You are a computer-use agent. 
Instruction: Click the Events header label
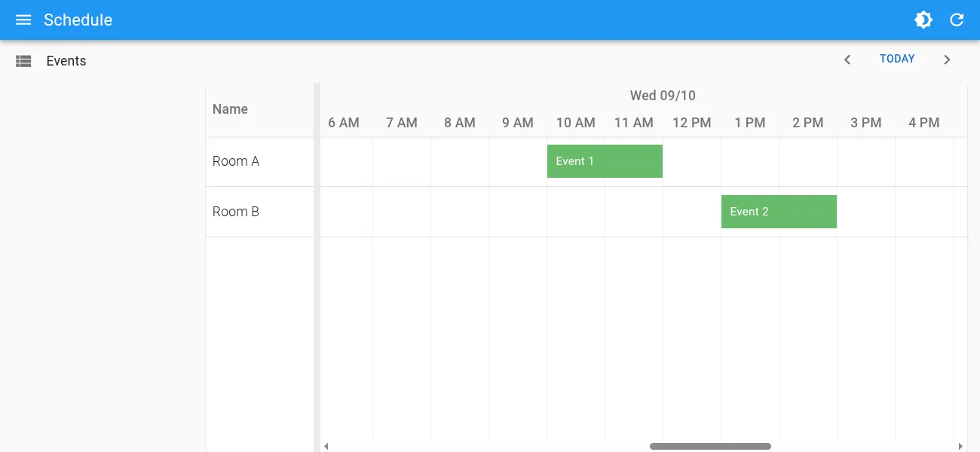point(66,60)
